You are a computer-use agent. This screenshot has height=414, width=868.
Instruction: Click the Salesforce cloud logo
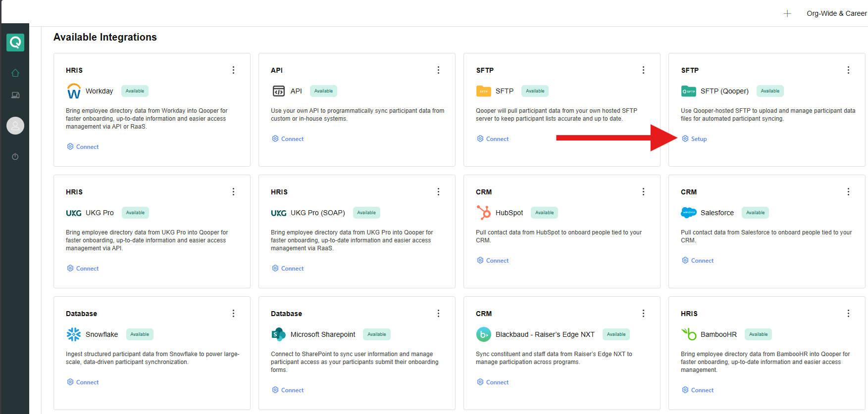coord(689,213)
